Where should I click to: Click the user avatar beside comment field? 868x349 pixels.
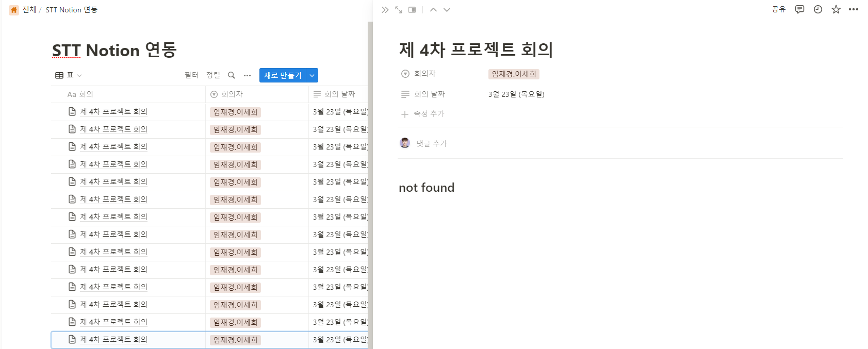(405, 143)
